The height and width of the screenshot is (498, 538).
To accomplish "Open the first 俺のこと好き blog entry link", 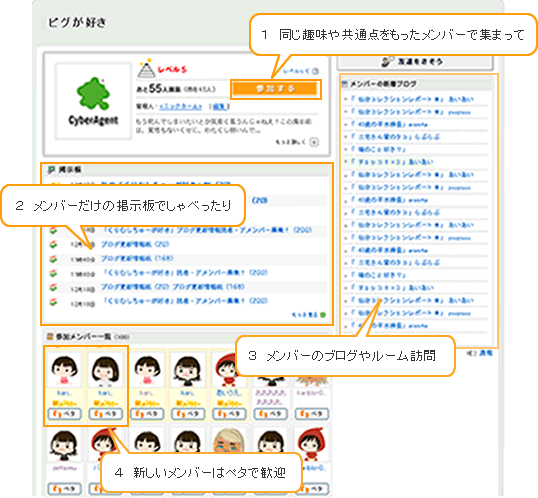I will (x=378, y=149).
